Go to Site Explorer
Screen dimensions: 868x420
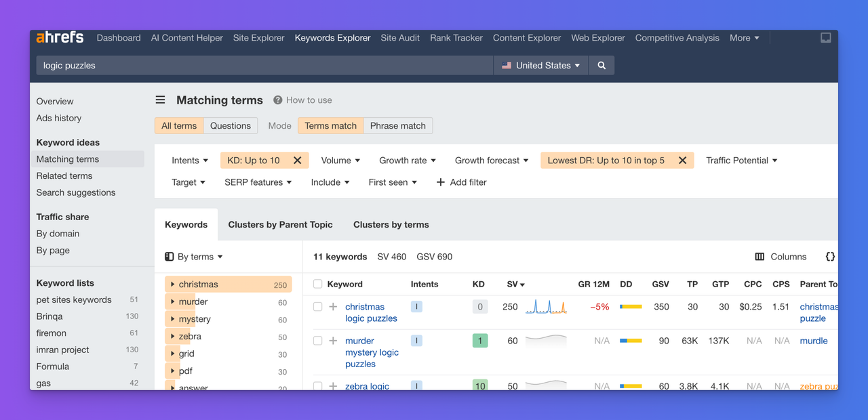click(259, 38)
